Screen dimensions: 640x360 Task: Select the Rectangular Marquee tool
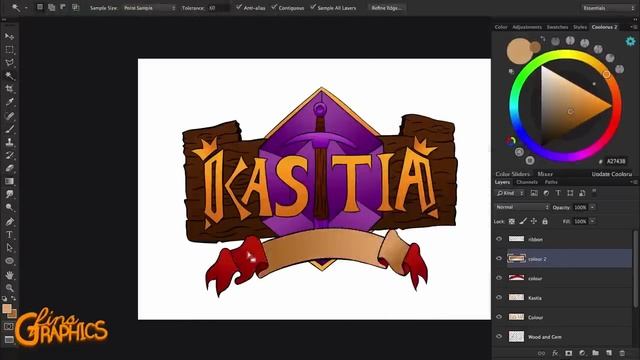9,50
